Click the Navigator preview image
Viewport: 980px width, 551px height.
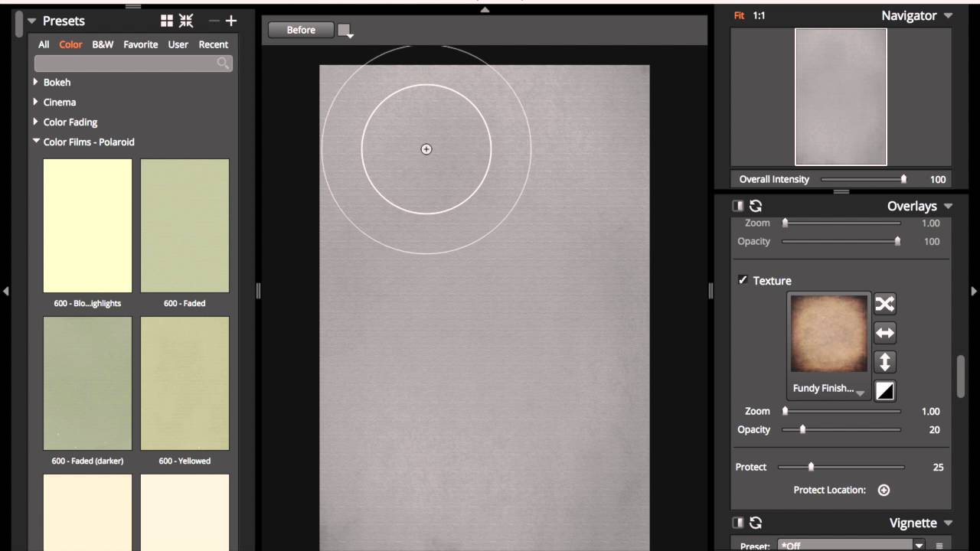[x=841, y=96]
